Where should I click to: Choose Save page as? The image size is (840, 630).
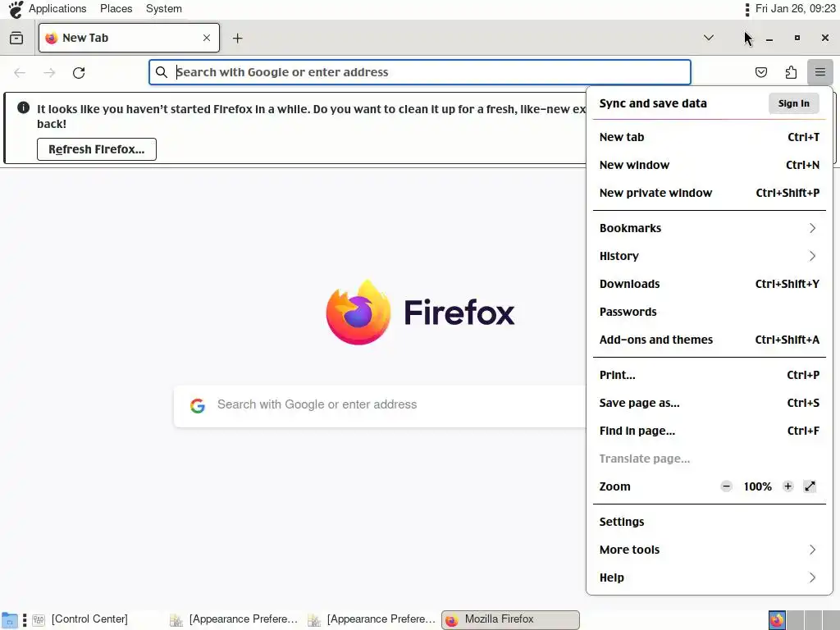pos(710,403)
